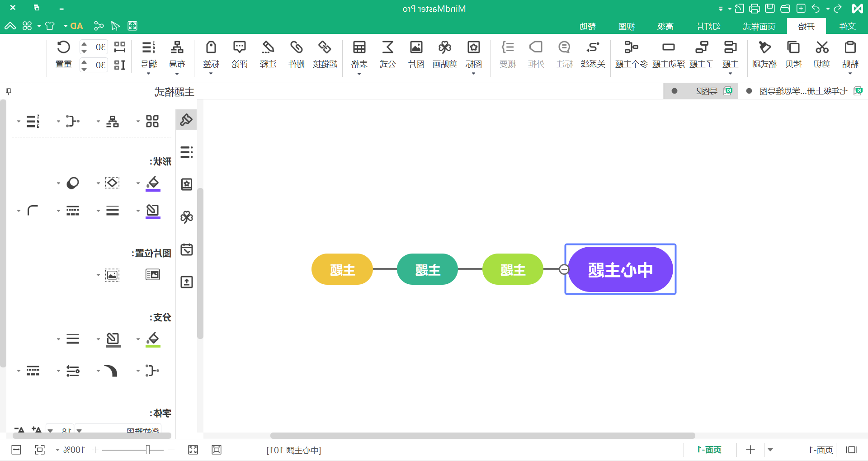Open the task calendar tab in side panel

186,249
